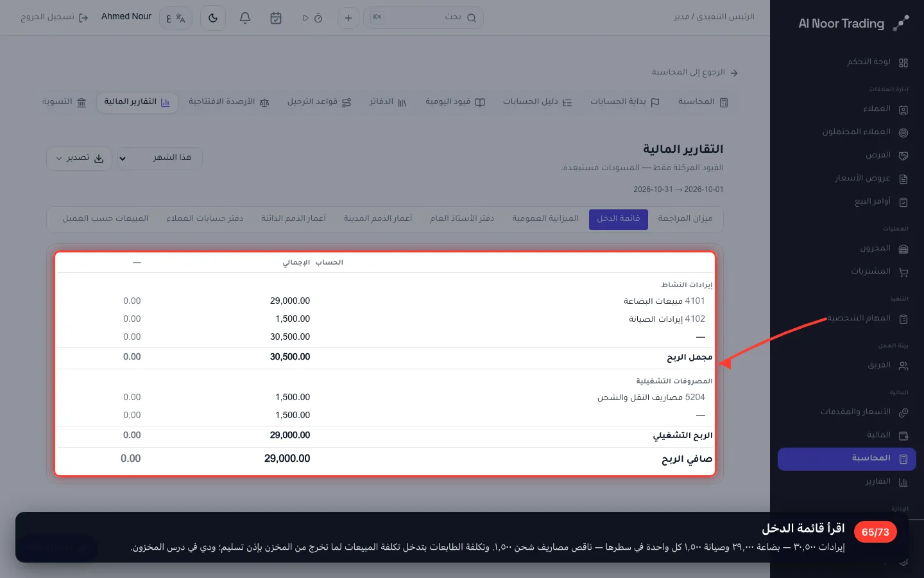The width and height of the screenshot is (924, 578).
Task: Select الميزانية العمومية report tab
Action: (545, 219)
